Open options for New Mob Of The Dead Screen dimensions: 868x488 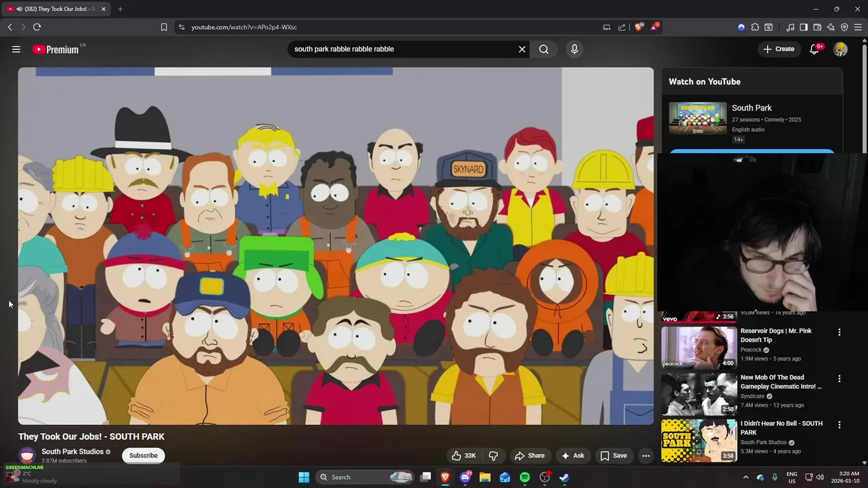point(840,379)
